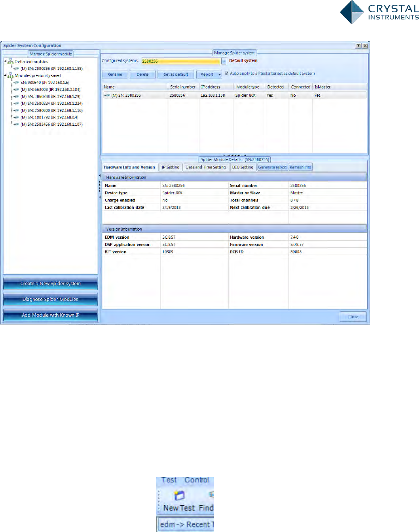This screenshot has height=532, width=419.
Task: Click the Name column header
Action: coord(135,87)
